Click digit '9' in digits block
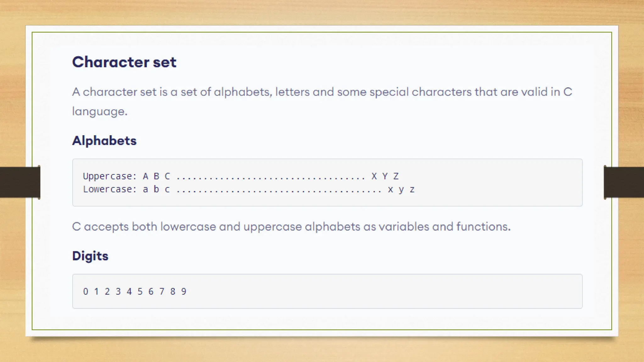Screen dimensions: 644x362 [x=184, y=292]
